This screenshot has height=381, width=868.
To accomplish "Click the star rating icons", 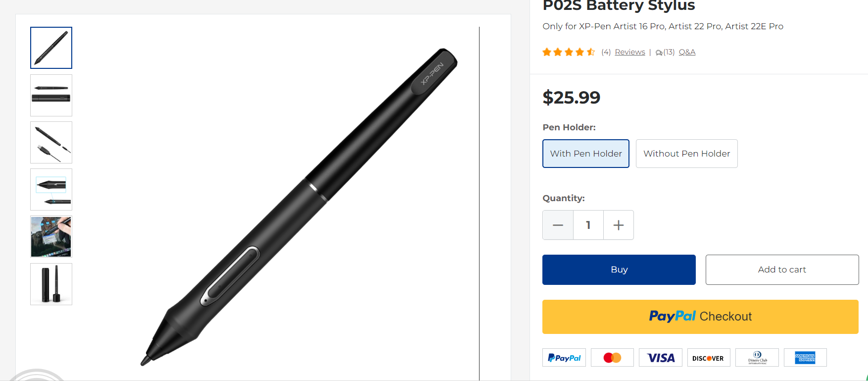I will [x=569, y=52].
